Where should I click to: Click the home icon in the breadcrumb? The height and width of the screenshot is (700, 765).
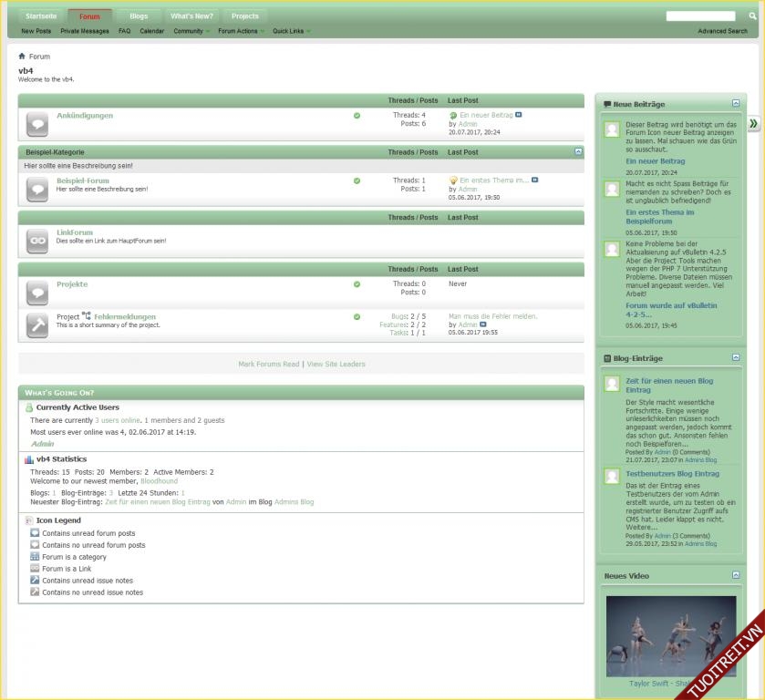(22, 57)
